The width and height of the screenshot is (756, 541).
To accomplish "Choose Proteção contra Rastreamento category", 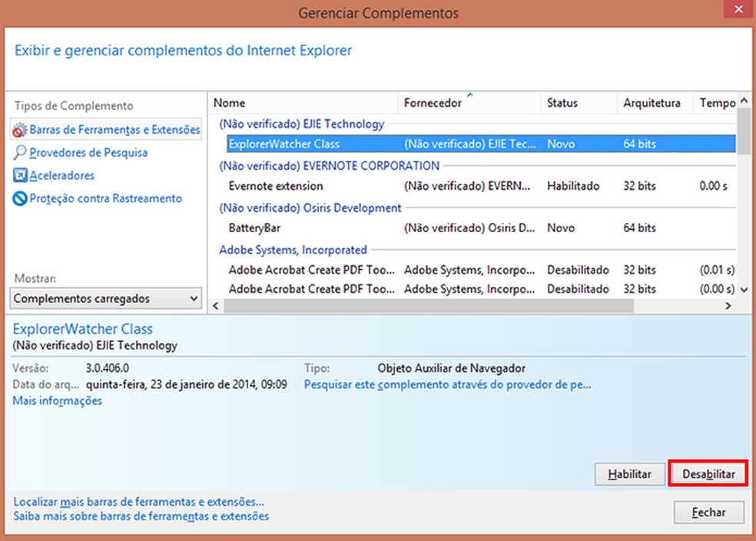I will point(105,198).
